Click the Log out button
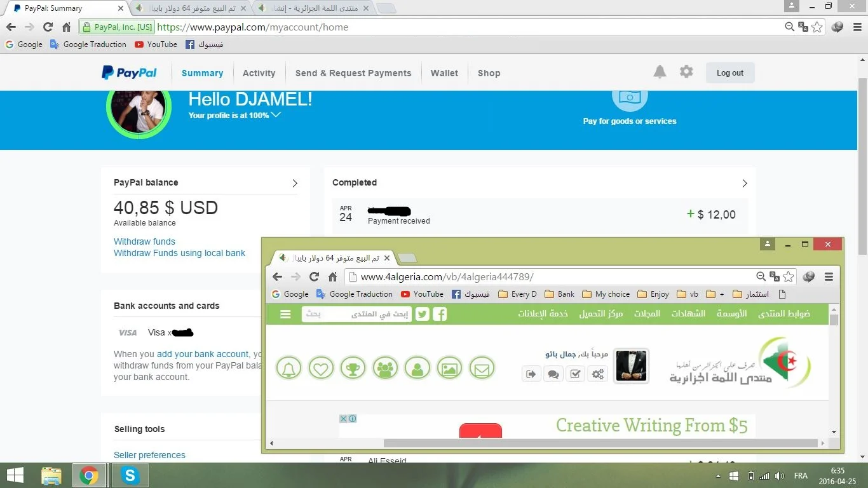868x488 pixels. pos(729,73)
